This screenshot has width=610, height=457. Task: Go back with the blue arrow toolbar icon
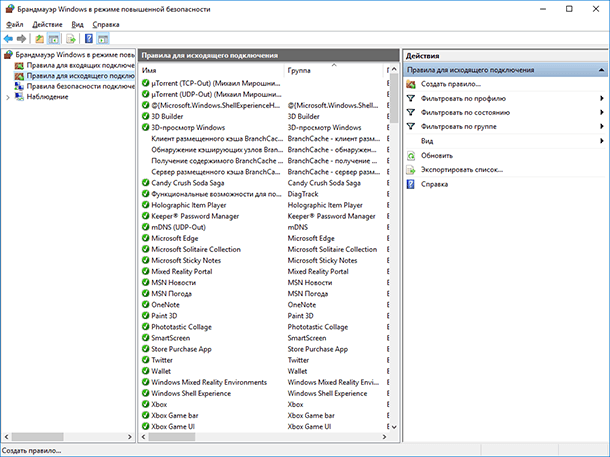click(x=8, y=39)
